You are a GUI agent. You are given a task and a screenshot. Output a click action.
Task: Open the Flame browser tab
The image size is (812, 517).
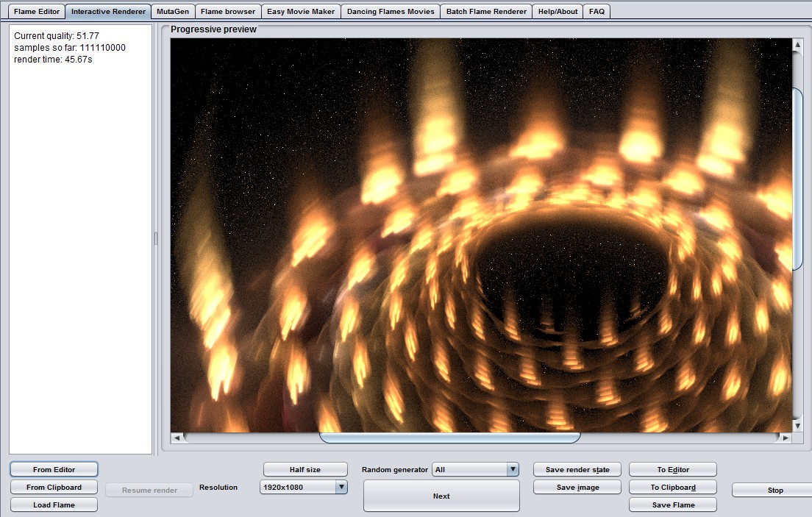point(228,12)
